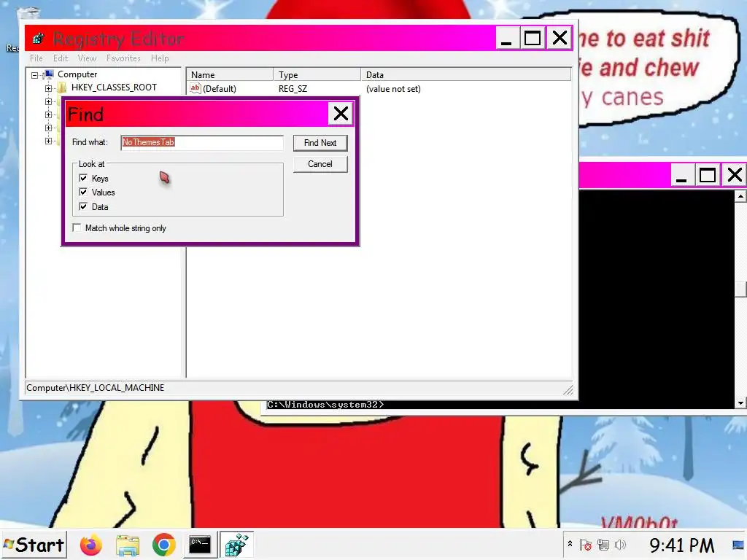Maximize the Command Prompt window
Image resolution: width=747 pixels, height=560 pixels.
pos(708,175)
